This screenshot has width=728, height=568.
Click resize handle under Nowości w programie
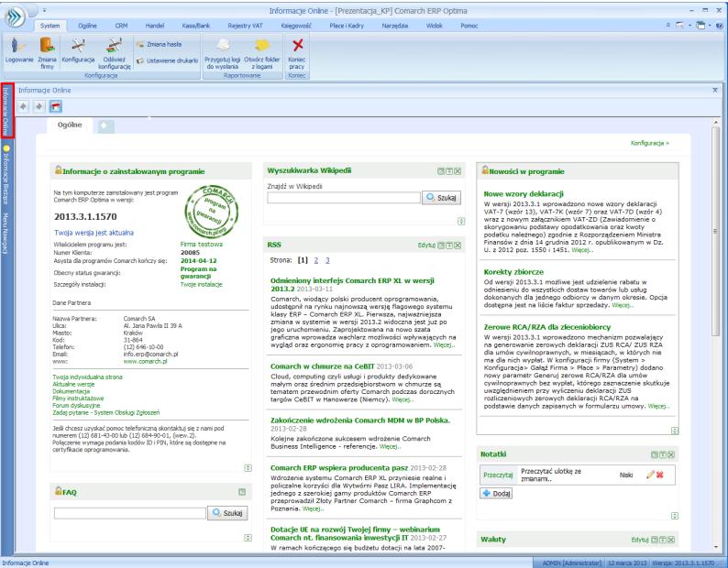click(x=675, y=431)
